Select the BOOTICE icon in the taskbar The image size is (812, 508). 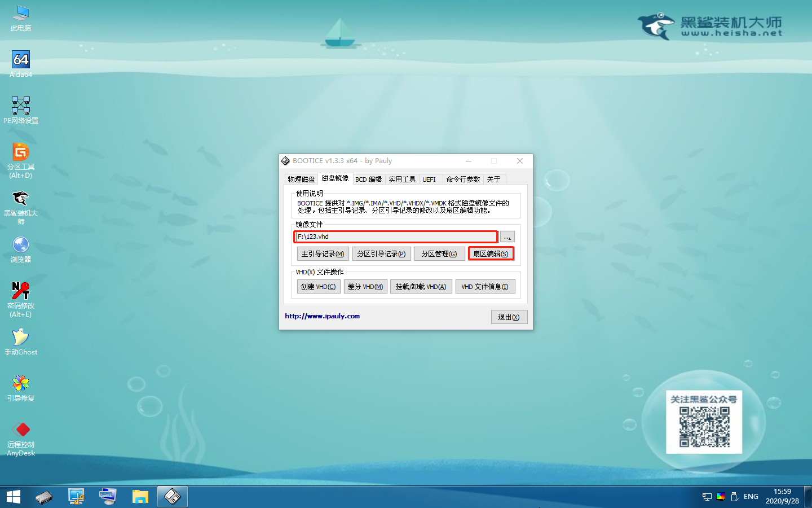pyautogui.click(x=172, y=497)
